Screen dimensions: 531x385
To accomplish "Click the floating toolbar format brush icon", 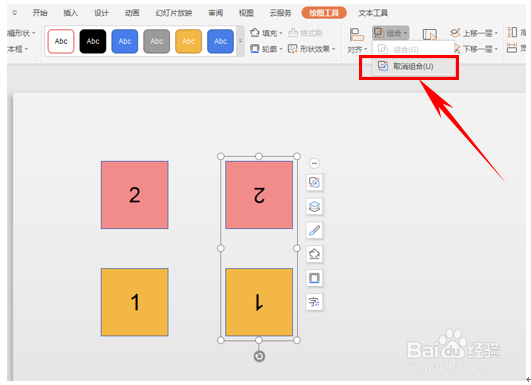I will (x=314, y=230).
